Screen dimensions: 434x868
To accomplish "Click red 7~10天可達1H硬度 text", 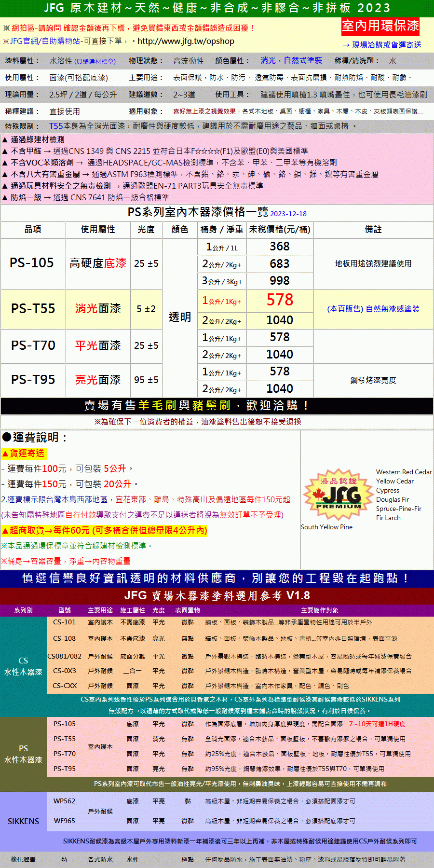I will (377, 724).
